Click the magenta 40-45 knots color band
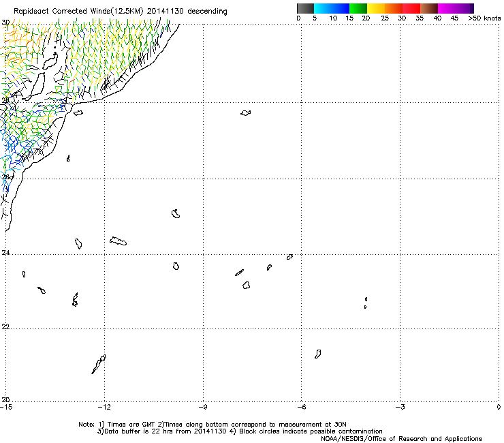504x443 pixels. pyautogui.click(x=447, y=8)
